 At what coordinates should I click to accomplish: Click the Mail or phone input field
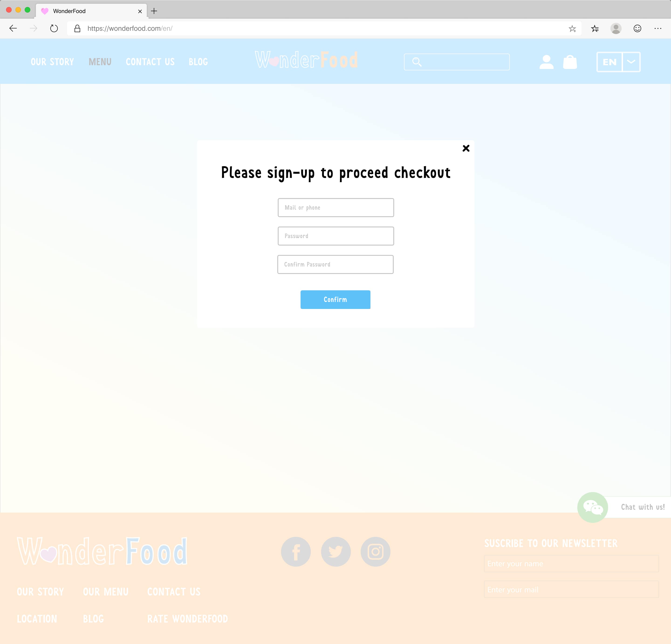[x=335, y=207]
